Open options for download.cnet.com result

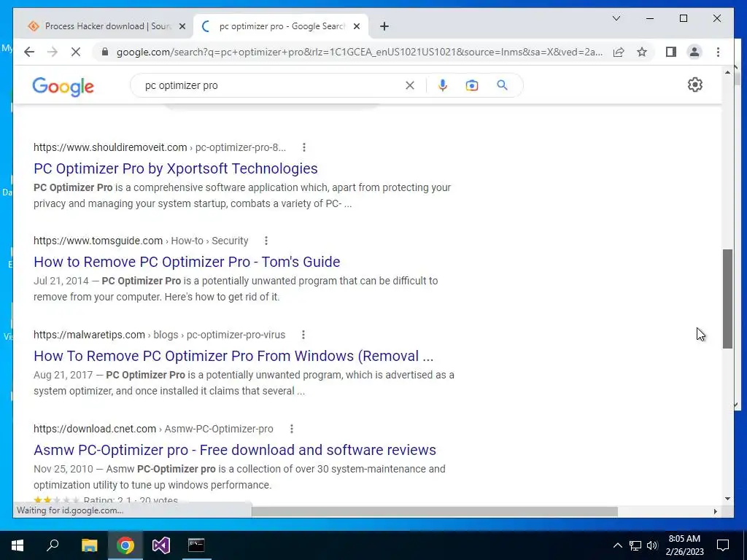point(292,429)
